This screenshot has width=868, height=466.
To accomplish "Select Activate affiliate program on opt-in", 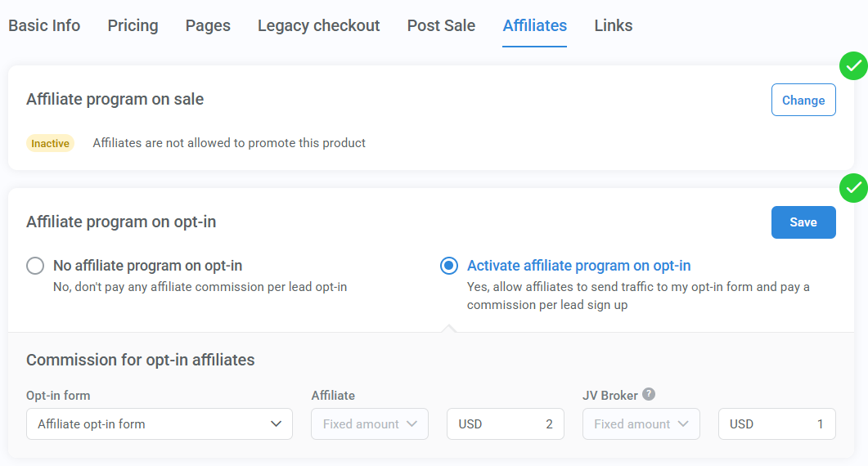I will [x=449, y=266].
